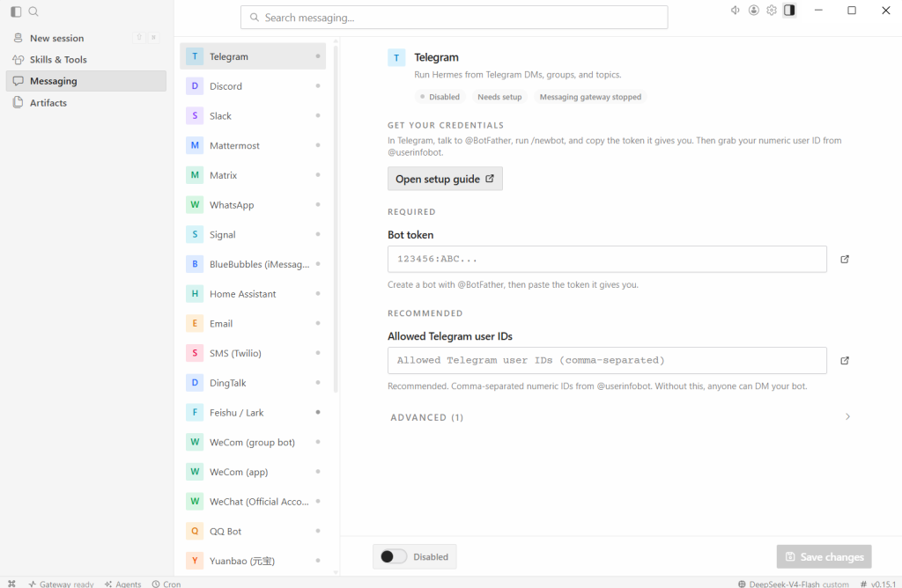Select the Email platform icon
Viewport: 902px width, 588px height.
(x=195, y=324)
